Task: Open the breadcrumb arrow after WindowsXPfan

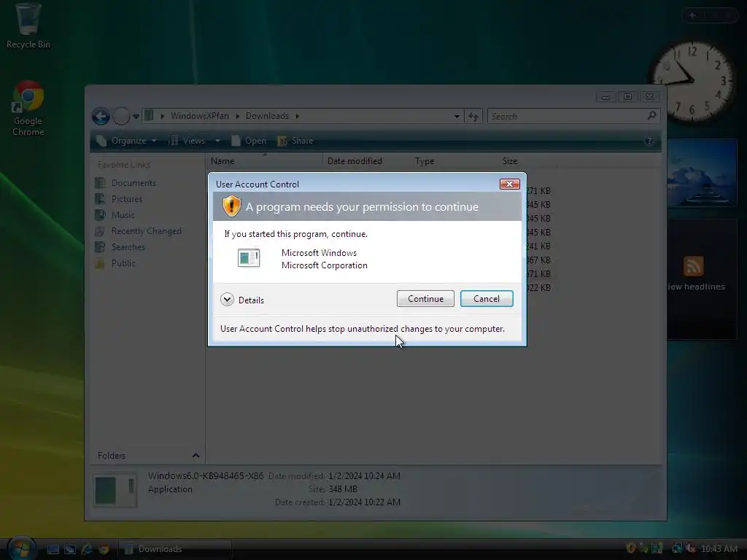Action: [237, 116]
